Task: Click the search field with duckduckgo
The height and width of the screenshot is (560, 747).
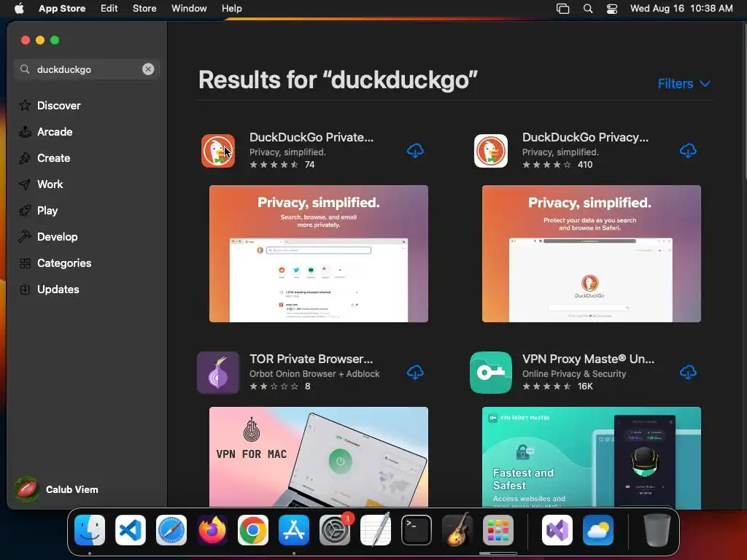Action: [87, 69]
